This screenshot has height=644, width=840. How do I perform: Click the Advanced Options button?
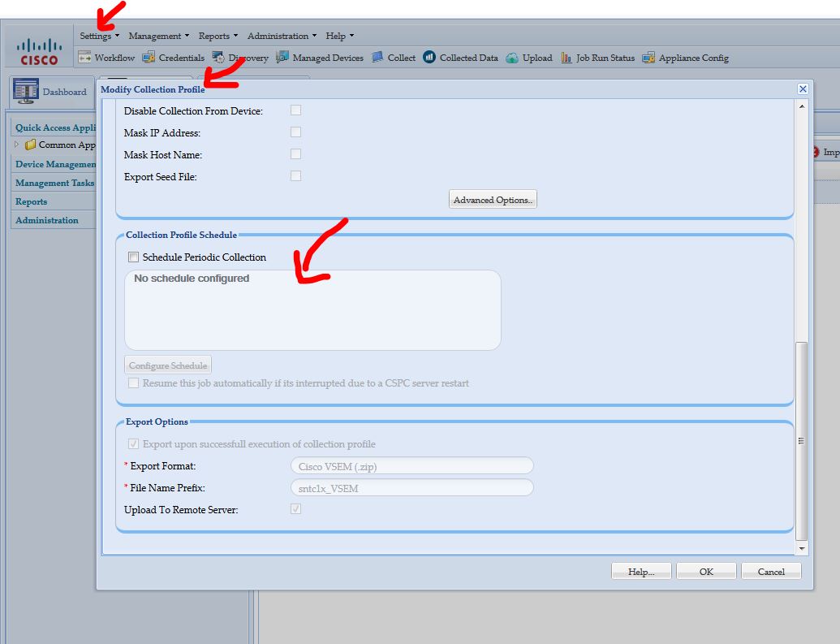(x=493, y=200)
